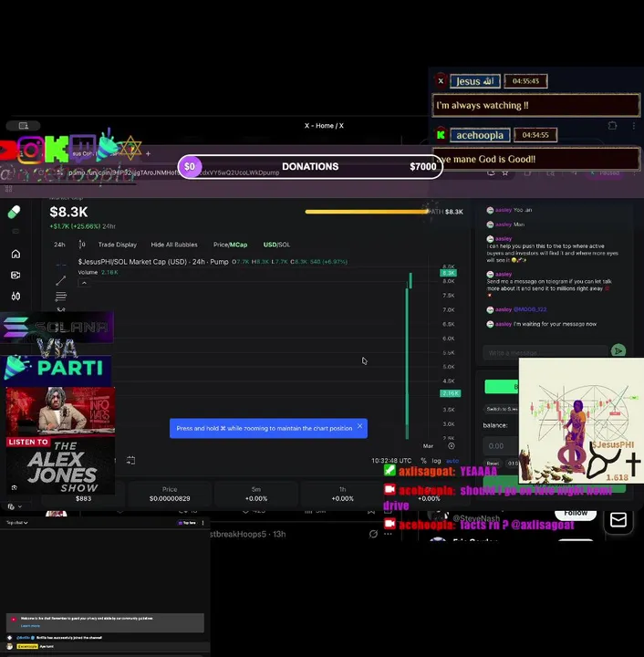Open the envelope messages icon
Screen dimensions: 644x657
(x=618, y=520)
